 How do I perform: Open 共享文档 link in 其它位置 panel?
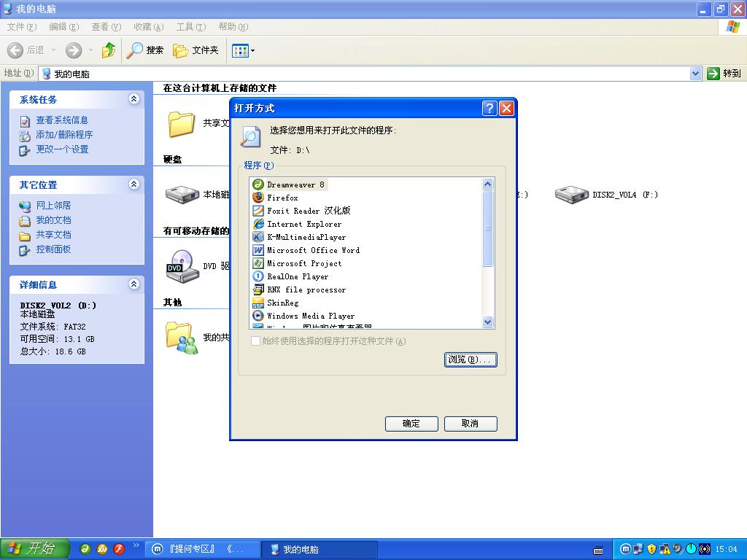tap(53, 234)
